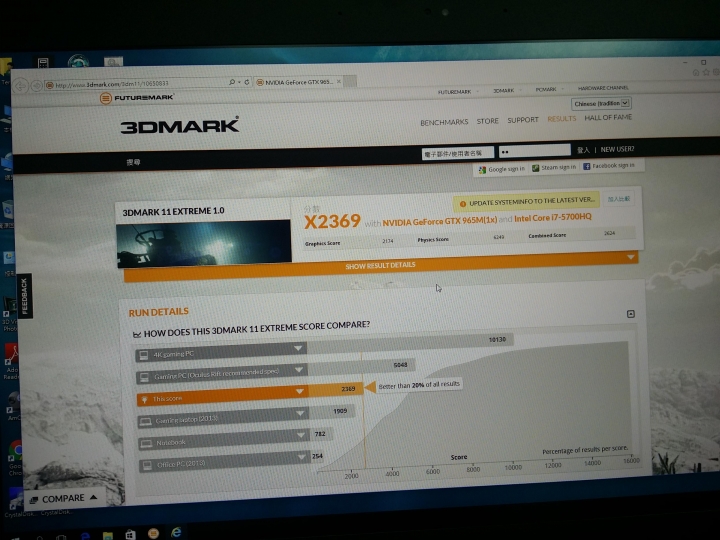Expand Gaming PC (Oculus Rift) comparison row
Viewport: 720px width, 540px height.
click(x=222, y=374)
